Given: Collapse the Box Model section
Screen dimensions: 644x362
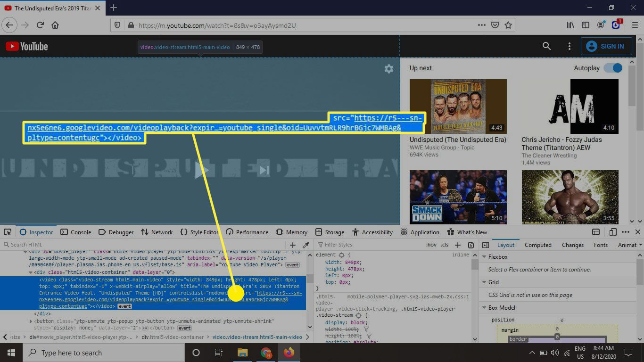Looking at the screenshot, I should click(x=484, y=308).
